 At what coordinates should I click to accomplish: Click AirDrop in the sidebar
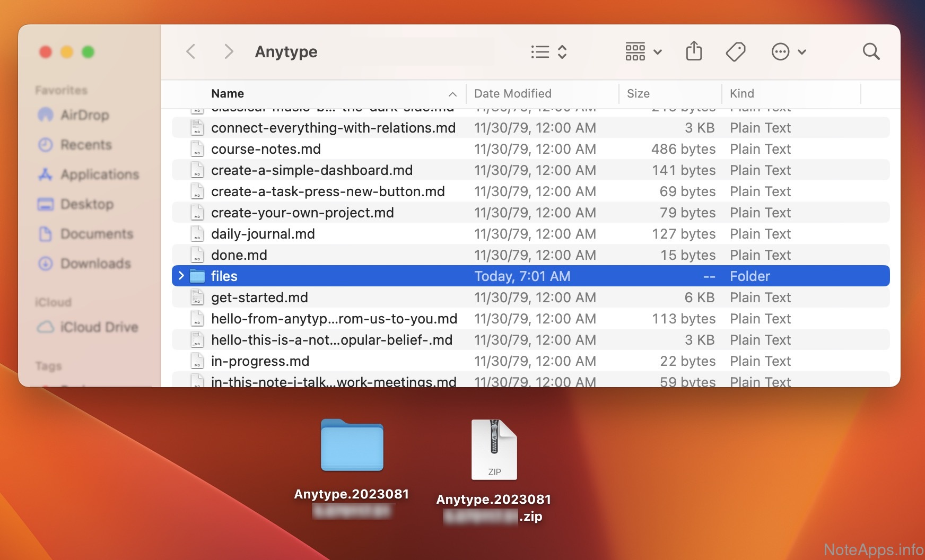tap(84, 115)
